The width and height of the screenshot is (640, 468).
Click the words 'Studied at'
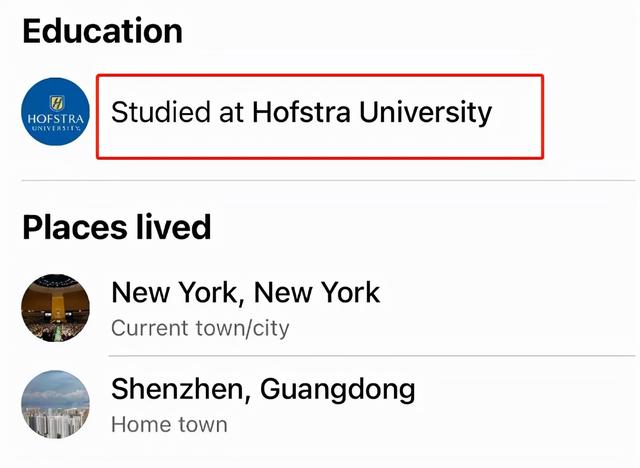click(178, 112)
